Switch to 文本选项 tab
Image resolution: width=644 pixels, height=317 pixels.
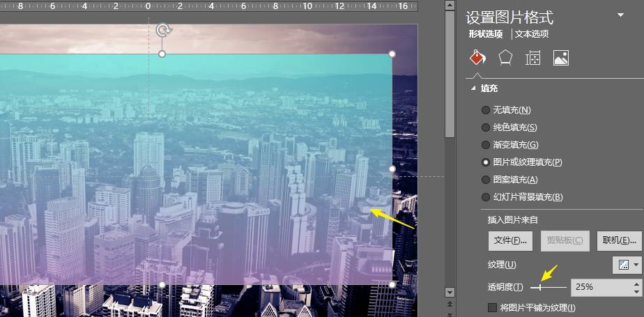[532, 34]
